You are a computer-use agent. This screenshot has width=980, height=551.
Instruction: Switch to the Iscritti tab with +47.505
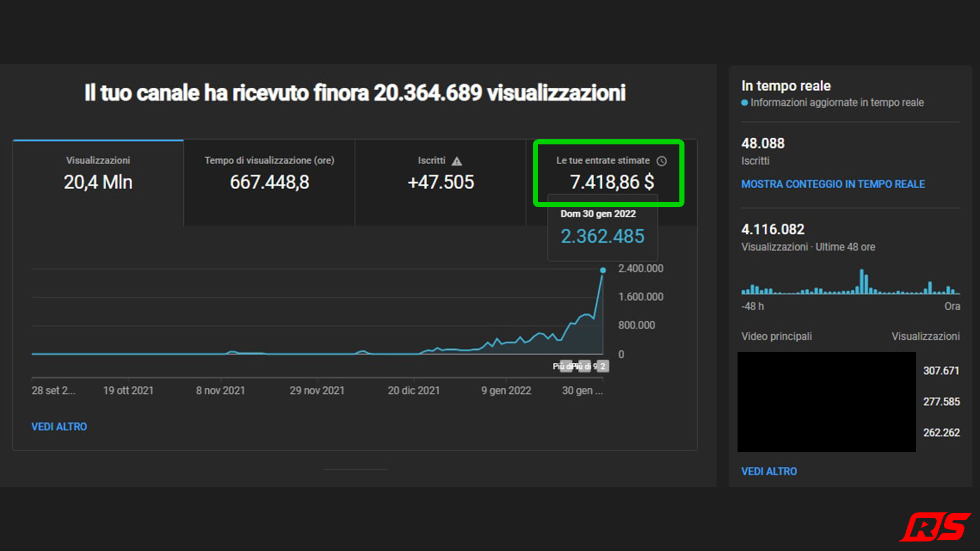coord(440,182)
